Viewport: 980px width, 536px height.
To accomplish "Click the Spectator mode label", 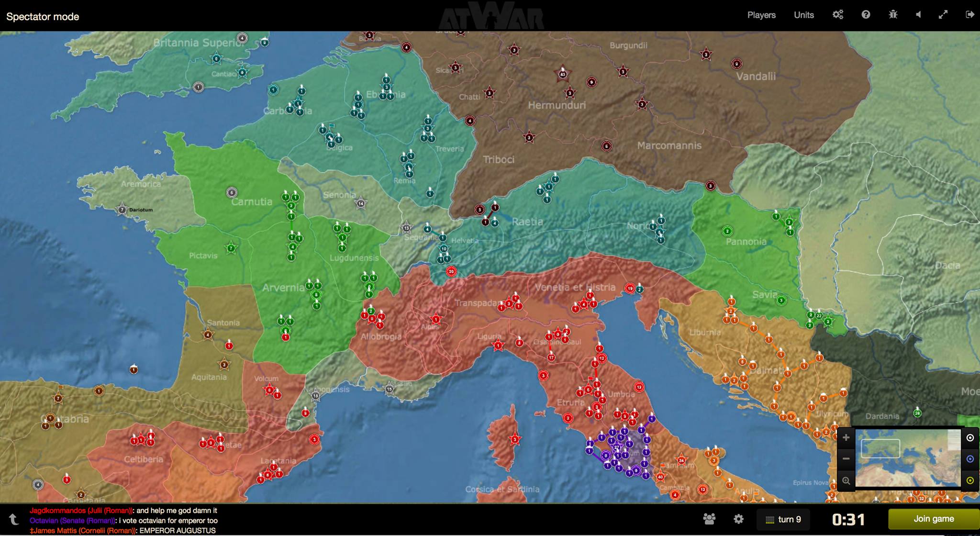I will coord(43,17).
